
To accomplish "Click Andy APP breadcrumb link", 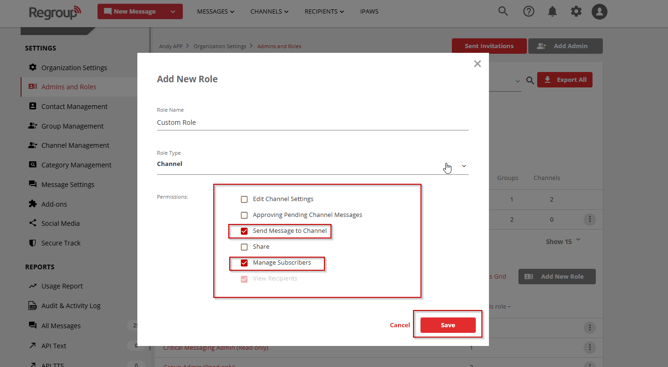I will pyautogui.click(x=170, y=46).
